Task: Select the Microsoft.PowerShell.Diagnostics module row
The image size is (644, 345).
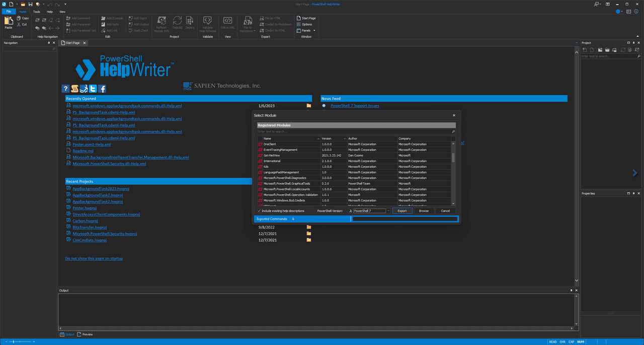Action: pos(354,178)
